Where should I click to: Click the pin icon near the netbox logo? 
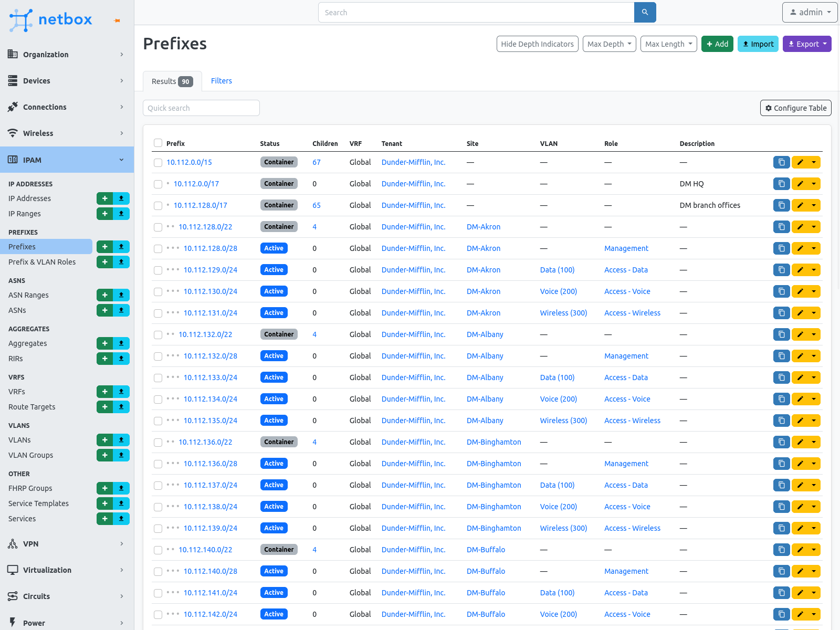tap(116, 21)
